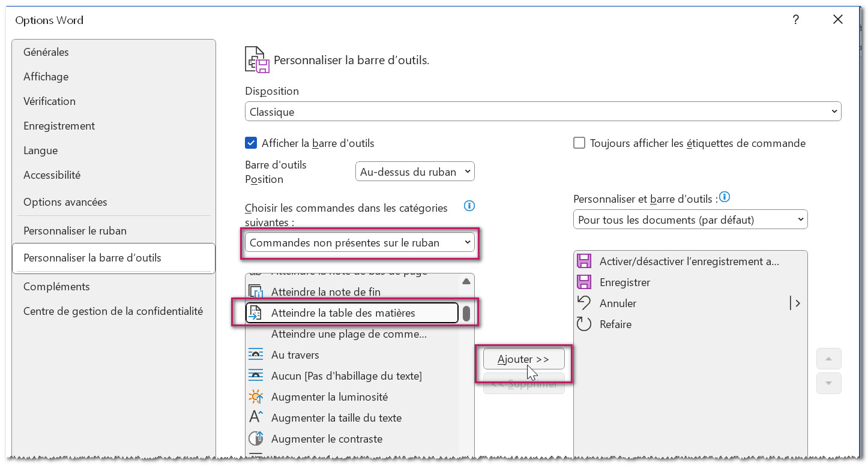Select Atteindre la table des matières command
This screenshot has height=469, width=868.
coord(343,312)
